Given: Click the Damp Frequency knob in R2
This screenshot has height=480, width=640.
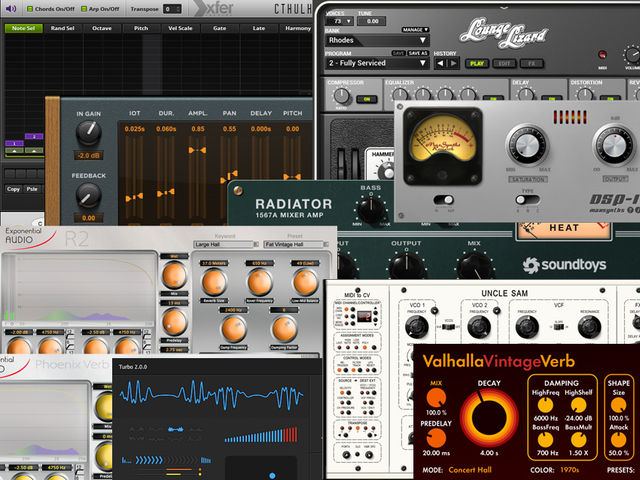Looking at the screenshot, I should click(233, 329).
